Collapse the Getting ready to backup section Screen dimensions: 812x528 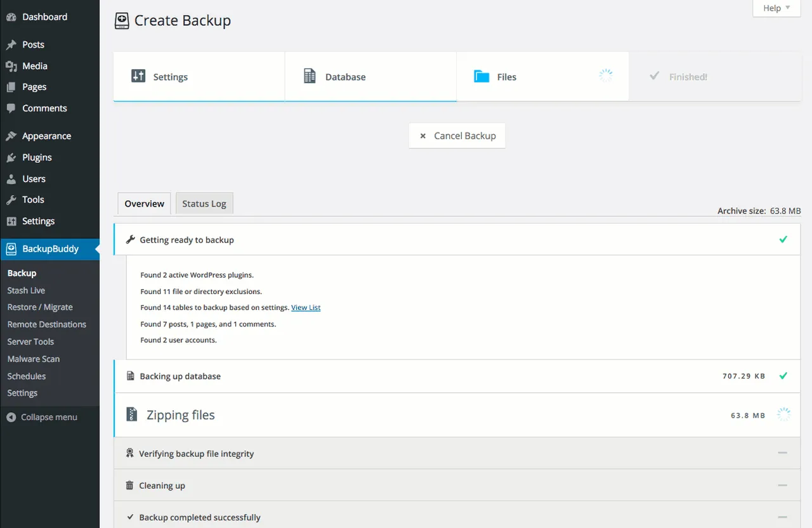[457, 240]
